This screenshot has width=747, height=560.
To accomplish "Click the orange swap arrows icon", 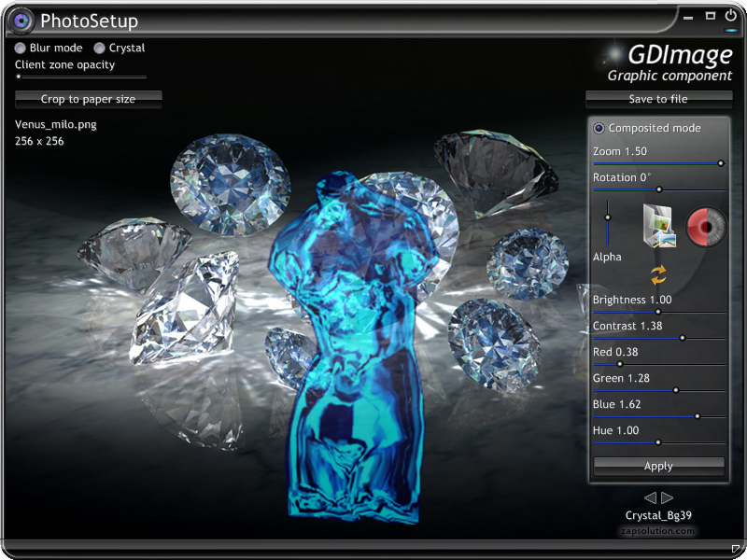I will point(658,274).
